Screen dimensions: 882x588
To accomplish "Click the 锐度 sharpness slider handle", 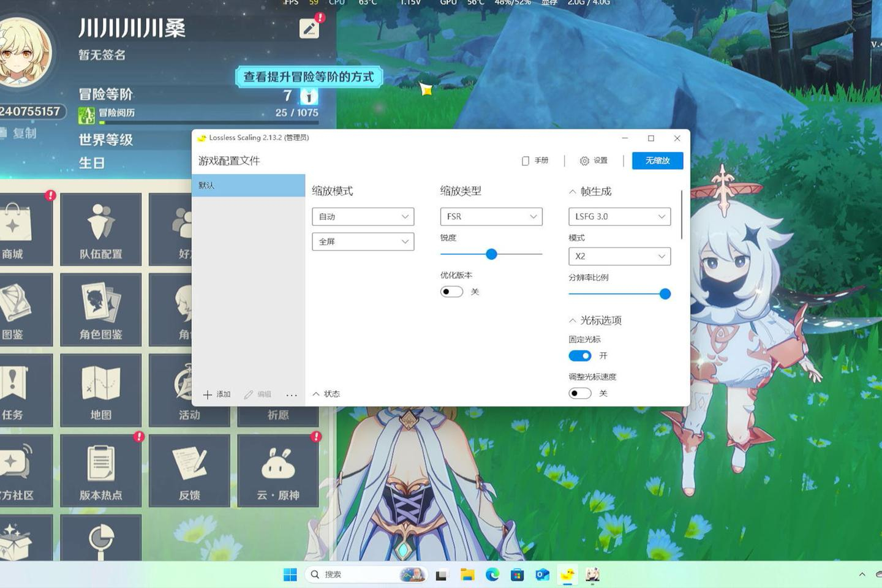I will tap(491, 254).
